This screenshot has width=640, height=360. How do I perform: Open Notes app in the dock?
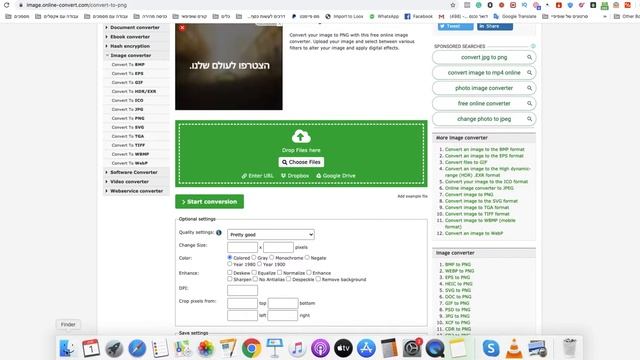click(x=458, y=348)
